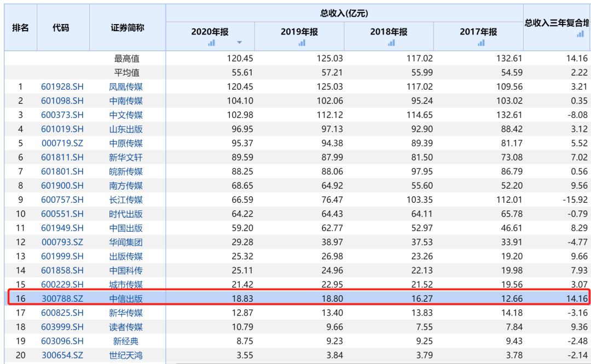Open the 中国科传 security name link

tap(126, 271)
